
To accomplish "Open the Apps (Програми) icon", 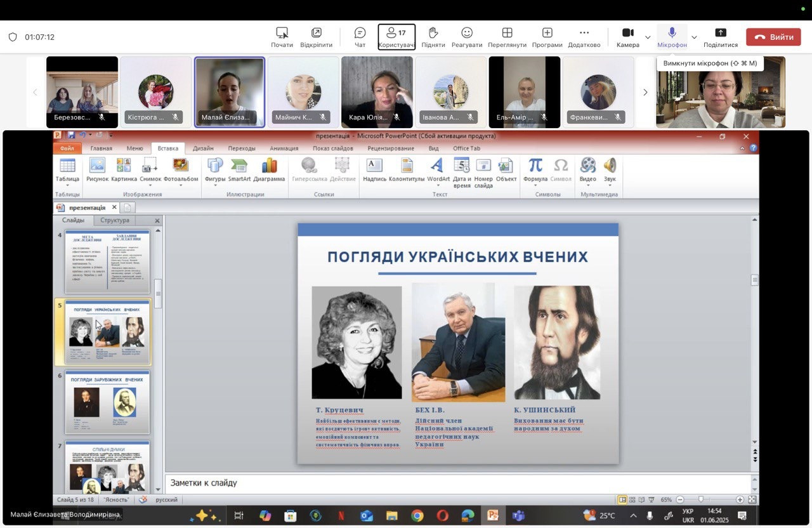I will coord(547,37).
